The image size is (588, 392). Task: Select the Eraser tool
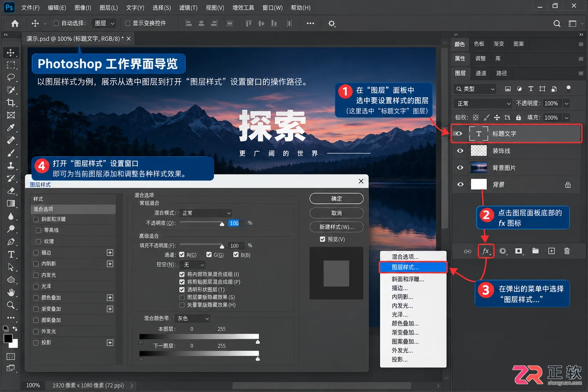point(11,191)
